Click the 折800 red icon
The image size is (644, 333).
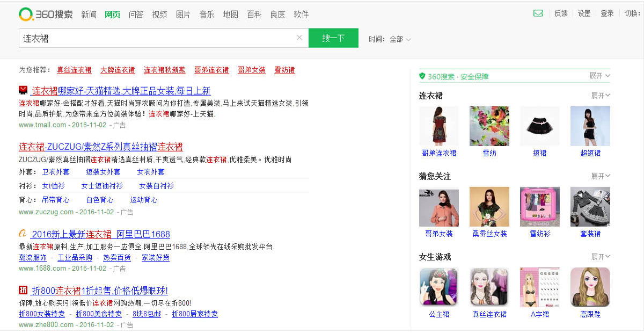(23, 290)
